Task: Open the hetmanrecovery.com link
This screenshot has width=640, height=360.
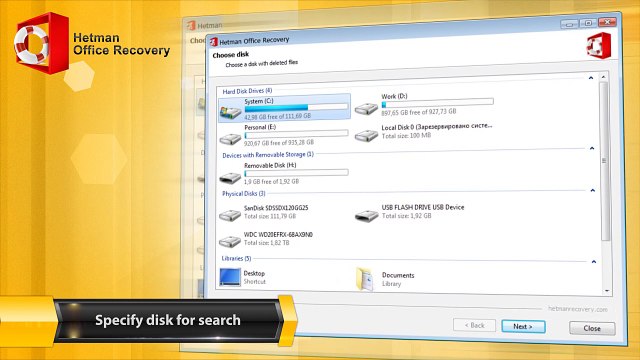Action: [x=578, y=309]
